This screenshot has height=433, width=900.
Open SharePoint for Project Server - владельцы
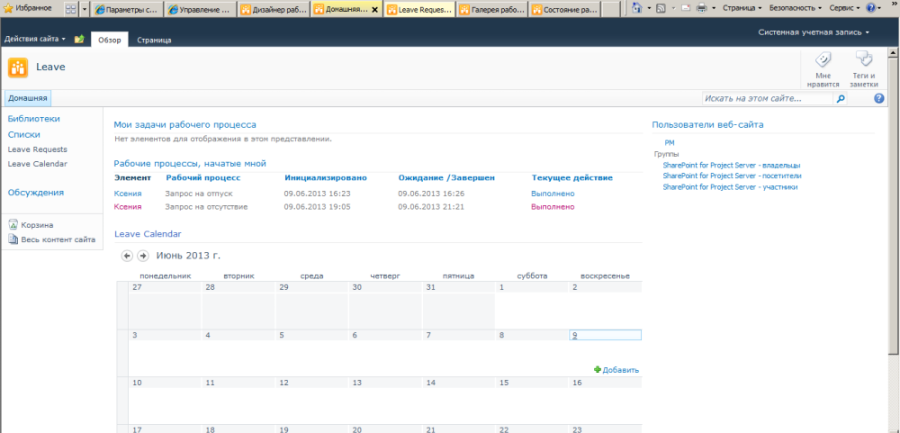point(732,165)
